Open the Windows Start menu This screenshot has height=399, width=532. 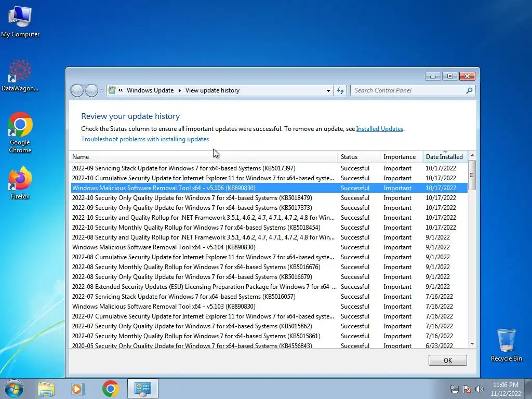coord(14,389)
